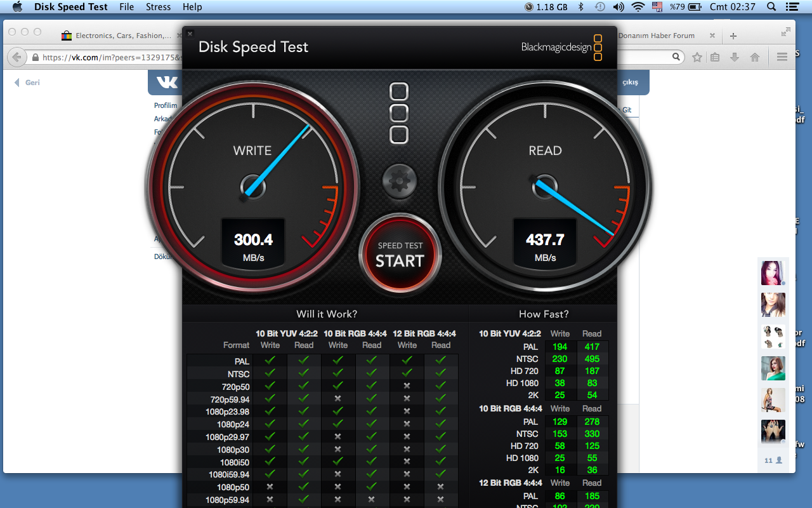Open first contact avatar in chat sidebar

773,273
